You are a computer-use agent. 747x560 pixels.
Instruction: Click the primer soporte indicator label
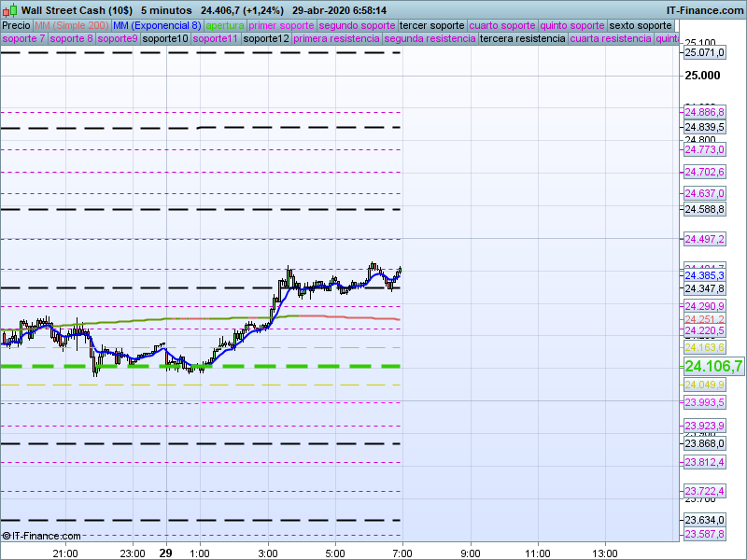(281, 26)
